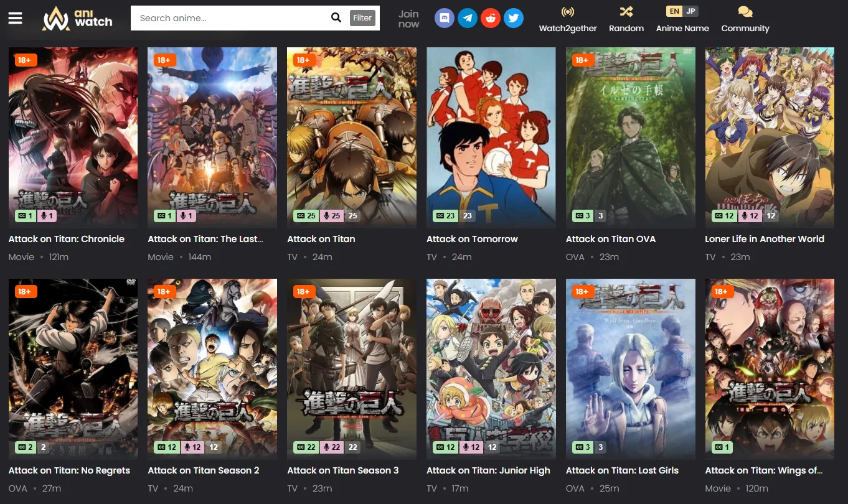Open the Twitter social icon
Viewport: 848px width, 504px height.
point(513,18)
